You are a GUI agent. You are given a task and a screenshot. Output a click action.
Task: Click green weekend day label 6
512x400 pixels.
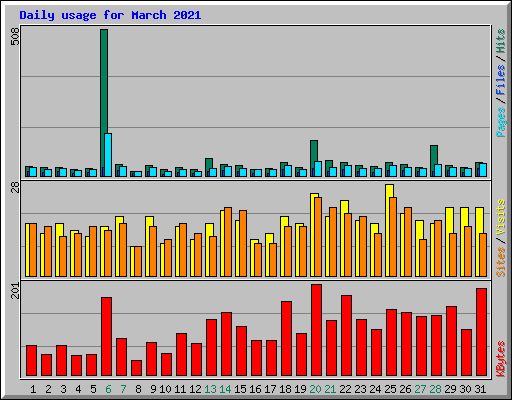tap(108, 389)
